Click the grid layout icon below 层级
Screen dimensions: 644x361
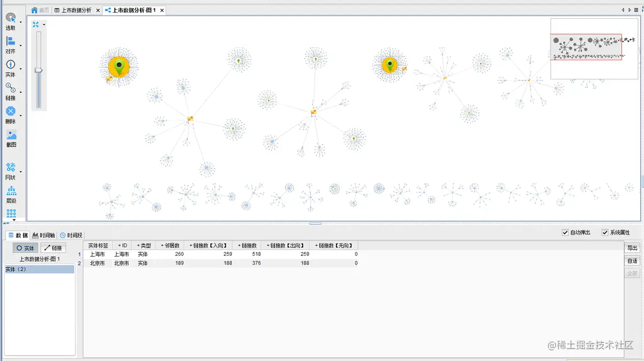pos(11,213)
